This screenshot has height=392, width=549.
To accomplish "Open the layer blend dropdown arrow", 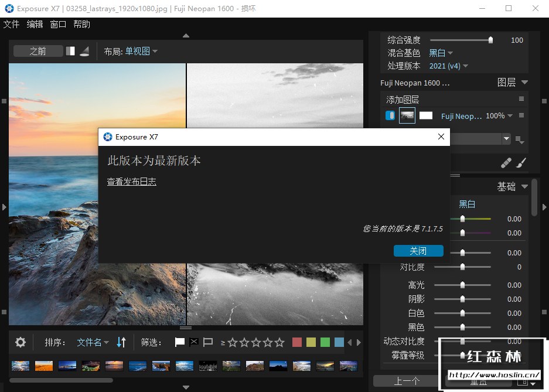I will pyautogui.click(x=506, y=139).
